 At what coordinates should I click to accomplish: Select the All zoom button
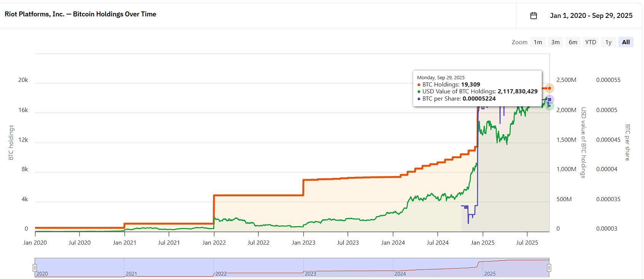pyautogui.click(x=626, y=42)
